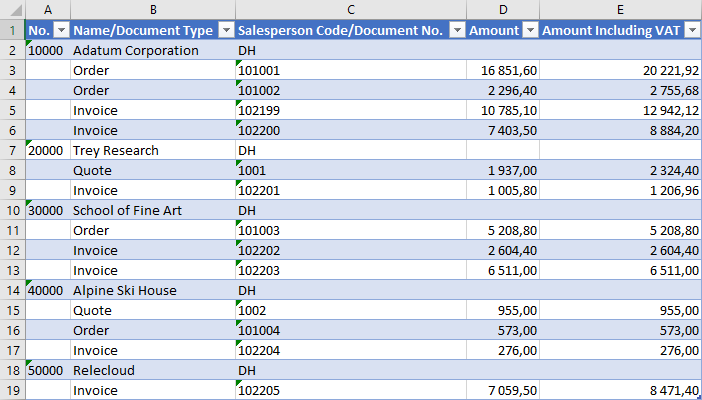Select column A header

48,9
